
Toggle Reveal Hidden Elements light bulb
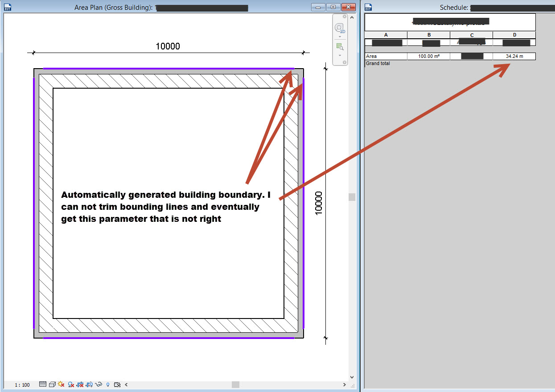pos(108,384)
